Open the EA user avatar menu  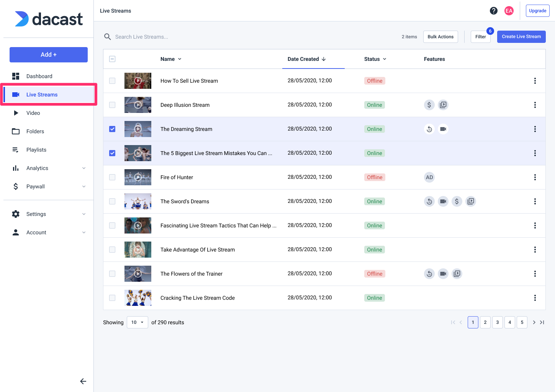pos(509,11)
